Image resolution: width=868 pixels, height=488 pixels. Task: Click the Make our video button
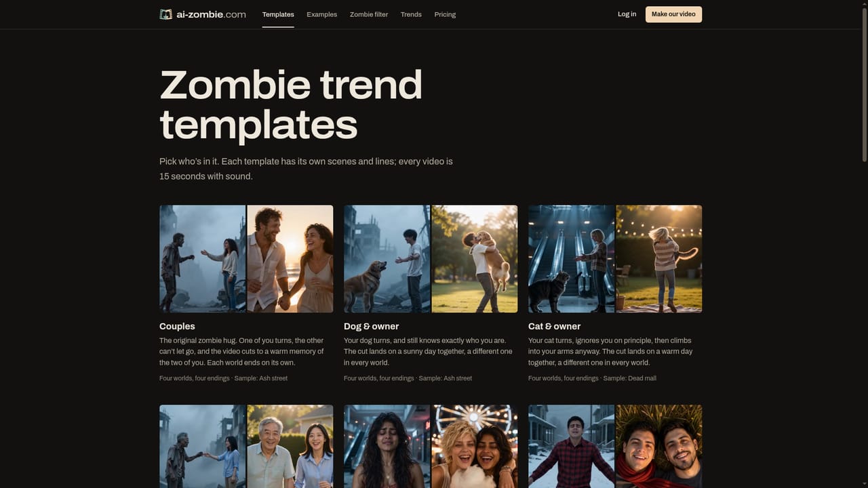click(x=673, y=14)
